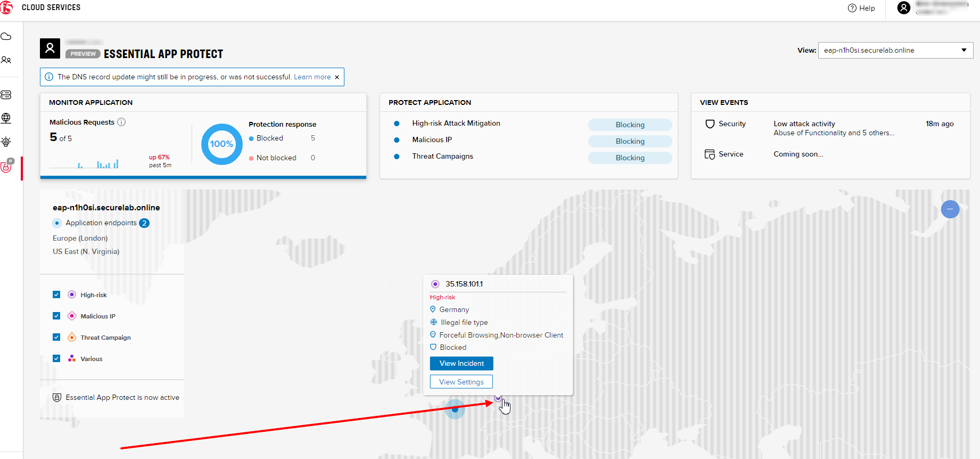Click the Various legend dots icon
This screenshot has height=459, width=980.
pos(72,358)
